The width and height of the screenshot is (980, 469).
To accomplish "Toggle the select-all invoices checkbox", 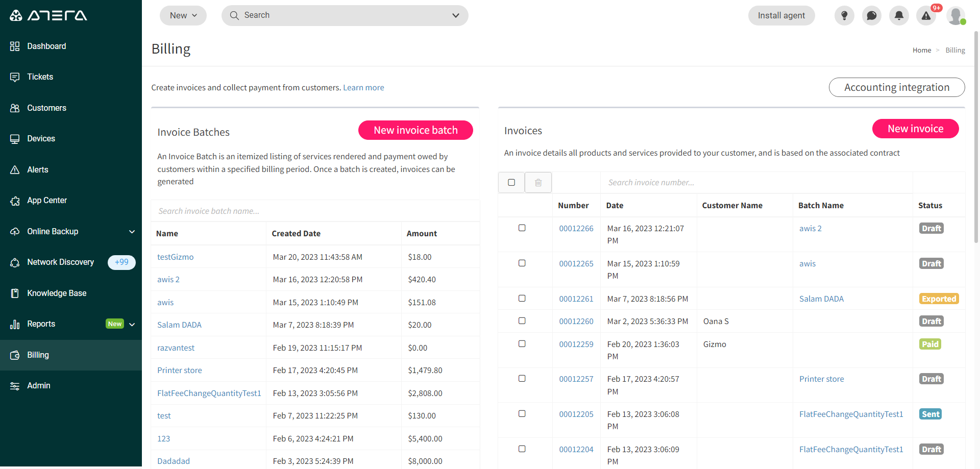I will [x=511, y=182].
